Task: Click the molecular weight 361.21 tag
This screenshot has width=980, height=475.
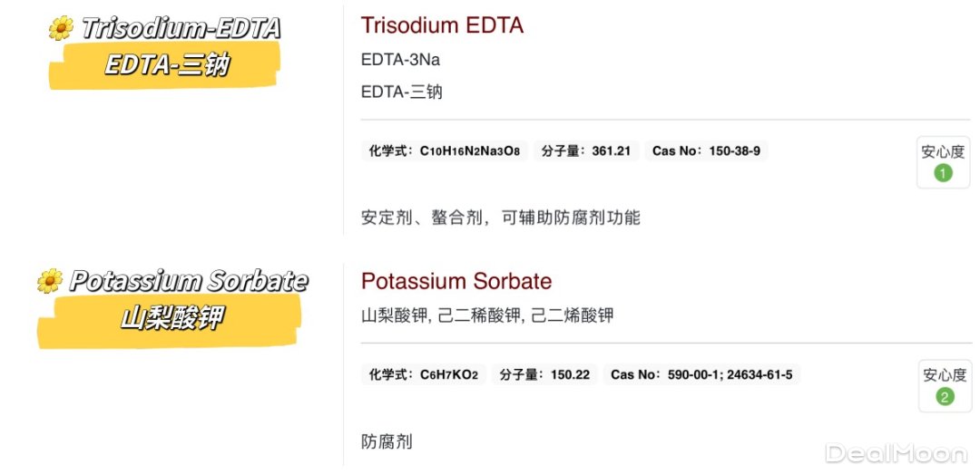Action: (x=585, y=150)
